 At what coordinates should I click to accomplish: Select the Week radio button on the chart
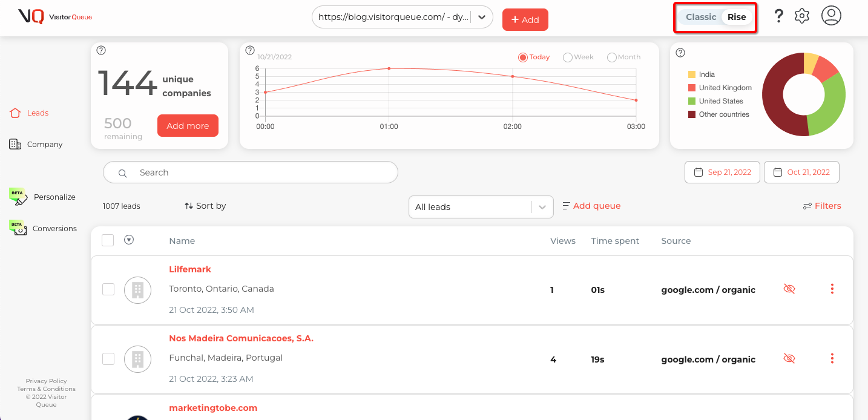[568, 56]
